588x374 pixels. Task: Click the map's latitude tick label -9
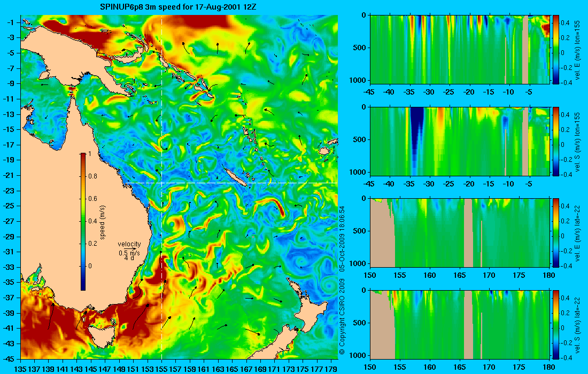pos(10,83)
